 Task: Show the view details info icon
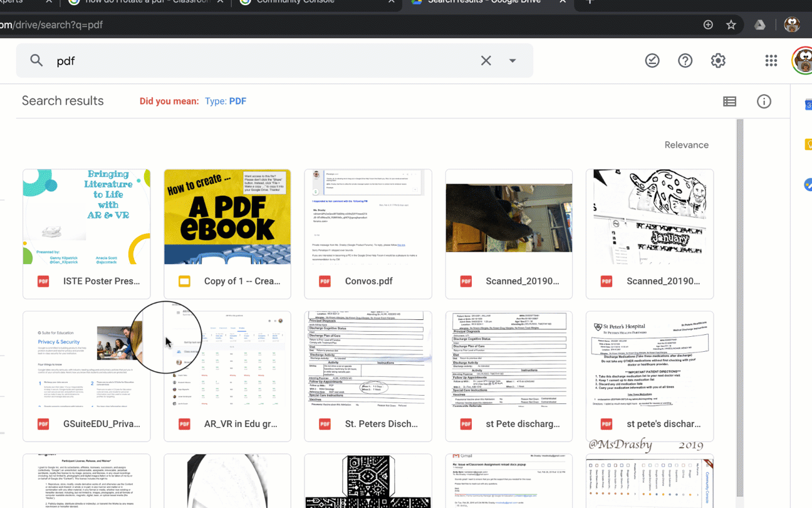click(764, 101)
